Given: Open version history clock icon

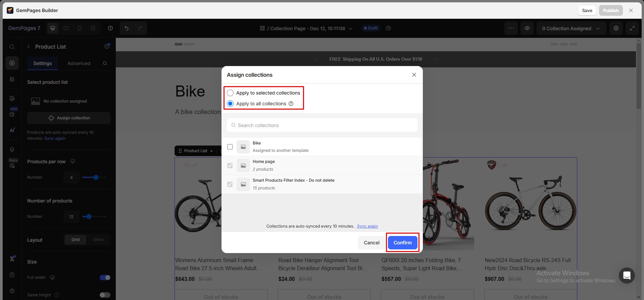Looking at the screenshot, I should coord(110,28).
